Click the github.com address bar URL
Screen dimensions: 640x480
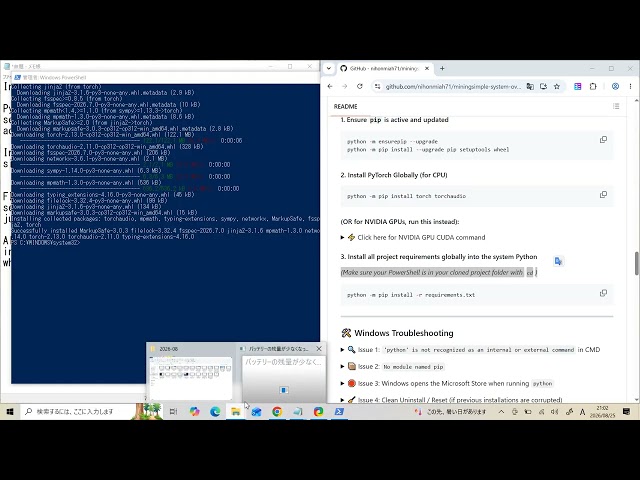[x=453, y=87]
